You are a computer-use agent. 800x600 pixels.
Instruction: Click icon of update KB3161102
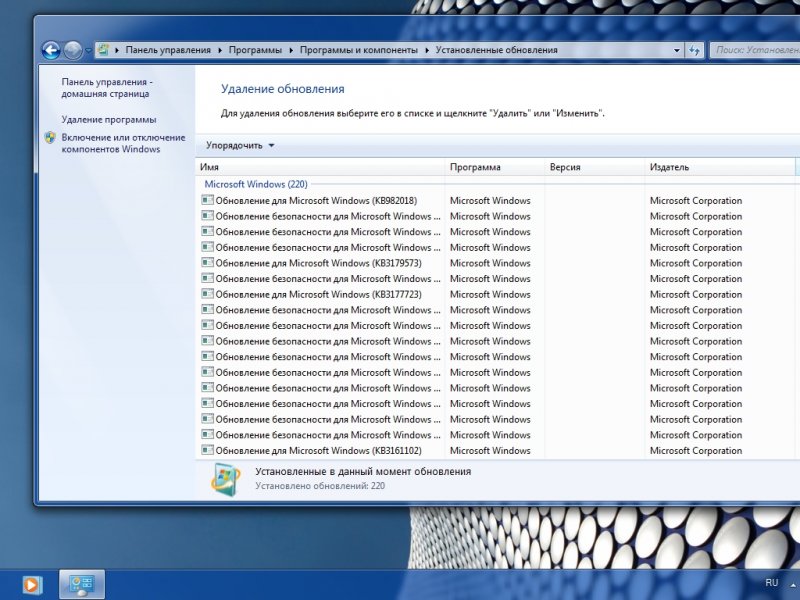(x=207, y=450)
